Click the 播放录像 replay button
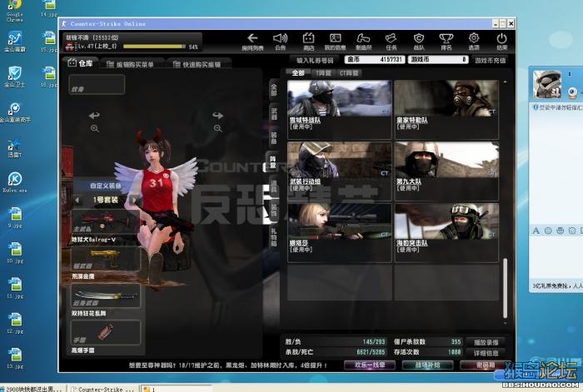 pyautogui.click(x=486, y=342)
